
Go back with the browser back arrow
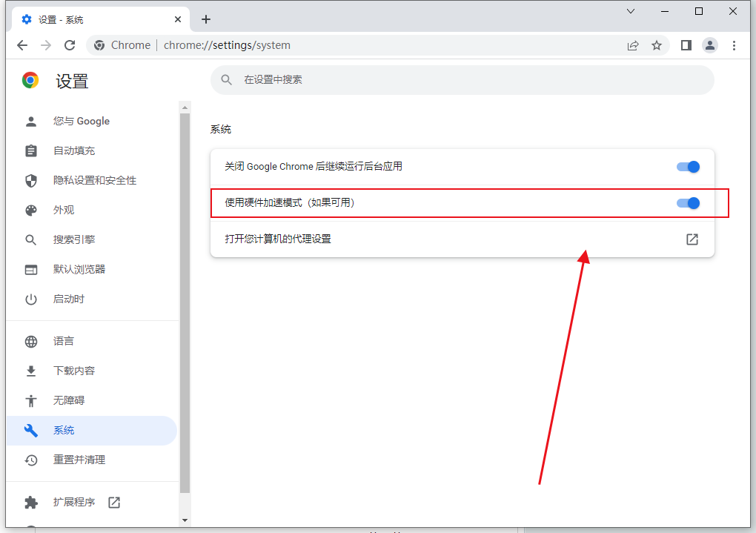22,45
